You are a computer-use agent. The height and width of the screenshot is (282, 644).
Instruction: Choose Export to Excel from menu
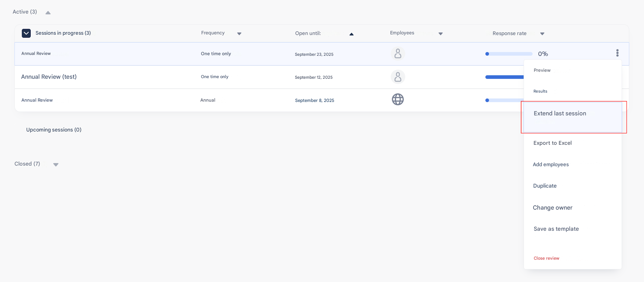(552, 143)
